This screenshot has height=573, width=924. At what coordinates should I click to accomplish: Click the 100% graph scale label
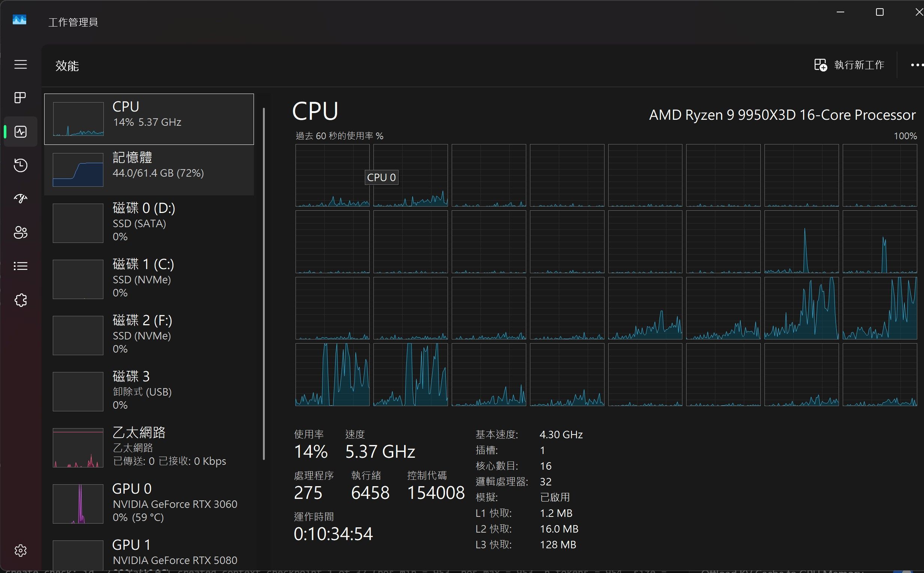click(905, 135)
